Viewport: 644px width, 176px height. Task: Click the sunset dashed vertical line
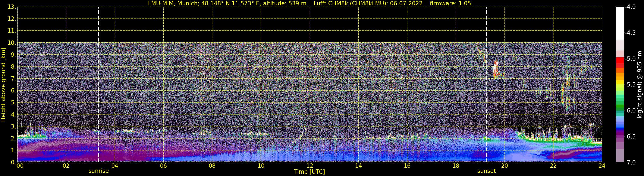pyautogui.click(x=487, y=85)
